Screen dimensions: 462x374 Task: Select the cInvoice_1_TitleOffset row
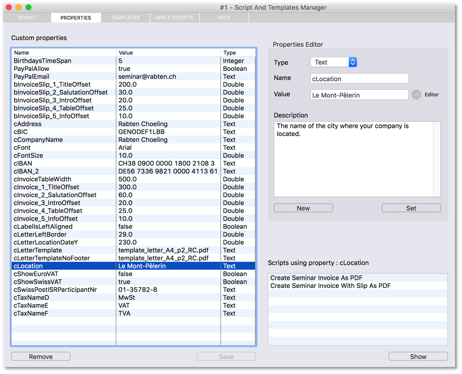(133, 187)
